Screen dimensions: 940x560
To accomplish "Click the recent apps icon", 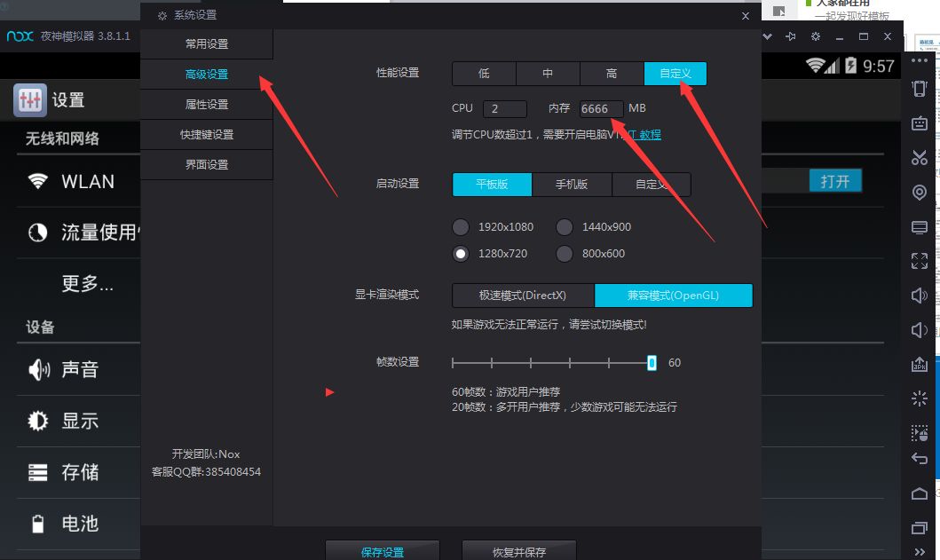I will coord(919,528).
